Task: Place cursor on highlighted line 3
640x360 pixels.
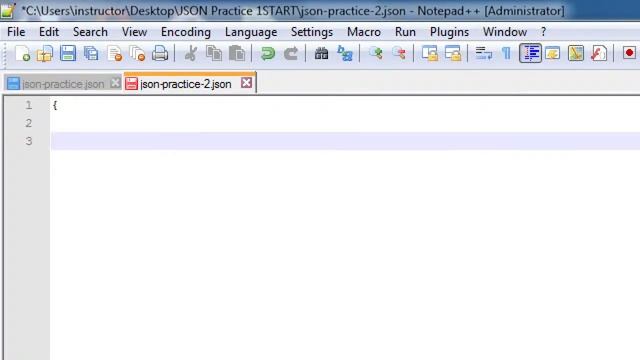Action: point(345,141)
